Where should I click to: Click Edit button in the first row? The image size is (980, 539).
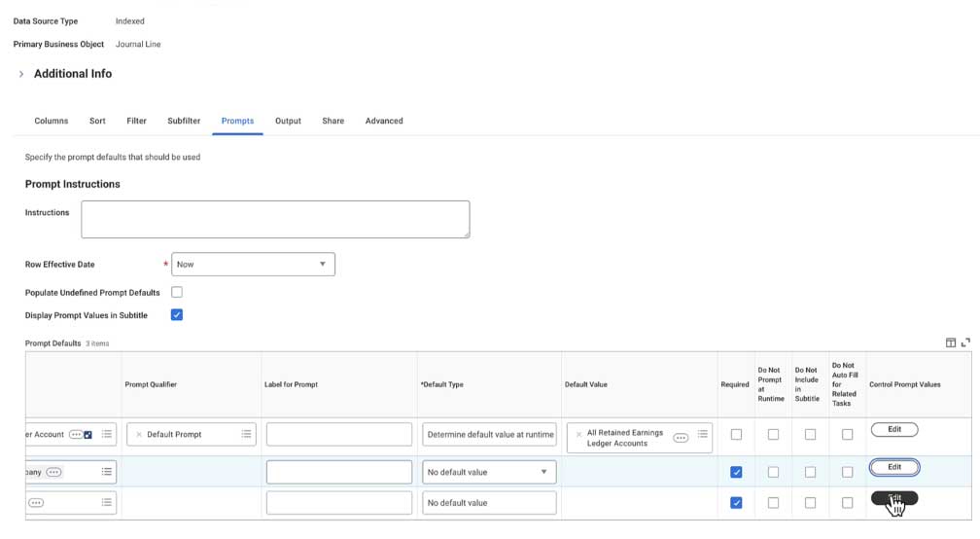point(894,429)
